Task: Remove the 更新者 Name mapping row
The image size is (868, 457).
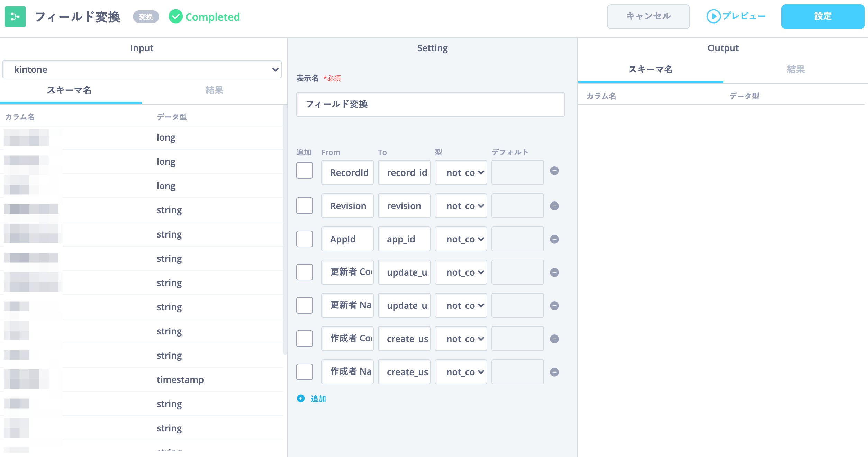Action: (x=554, y=306)
